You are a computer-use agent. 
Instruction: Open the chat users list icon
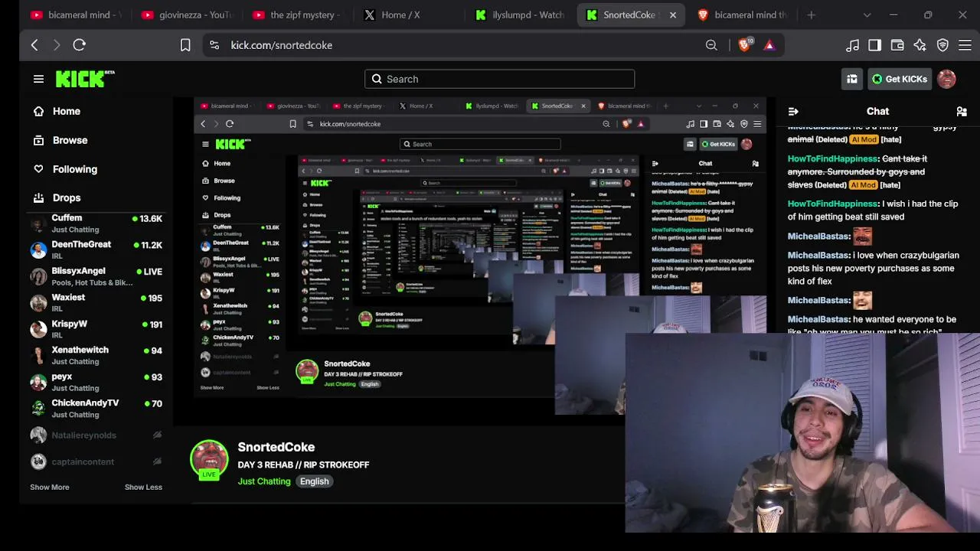[962, 111]
